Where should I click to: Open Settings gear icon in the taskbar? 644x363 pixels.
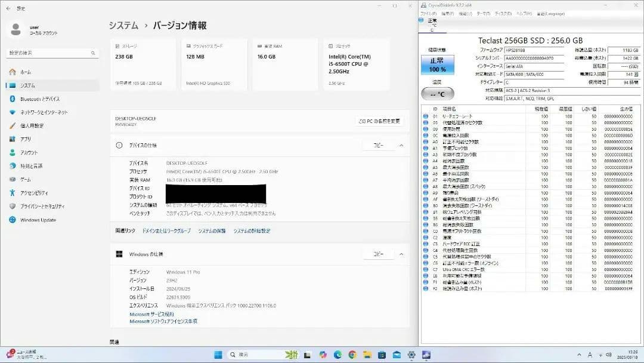pyautogui.click(x=412, y=355)
